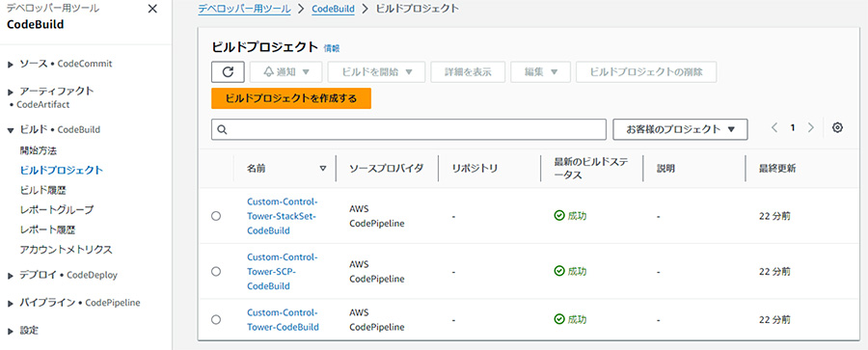Expand the パイプライン CodePipeline section
Viewport: 868px width, 350px height.
click(x=11, y=304)
